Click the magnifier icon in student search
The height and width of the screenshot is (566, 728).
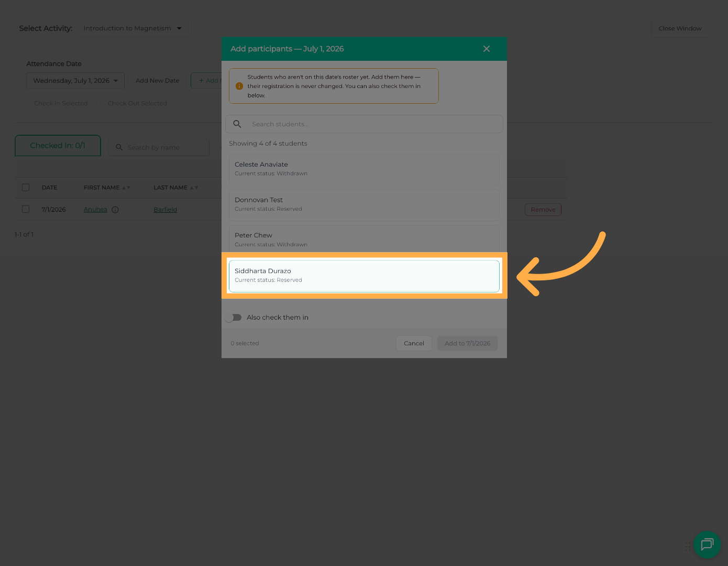(x=237, y=124)
